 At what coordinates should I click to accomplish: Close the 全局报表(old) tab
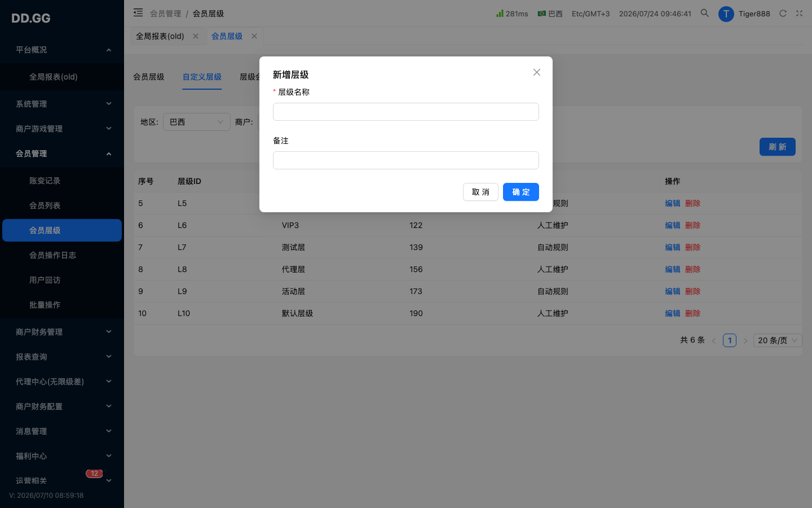(x=196, y=36)
